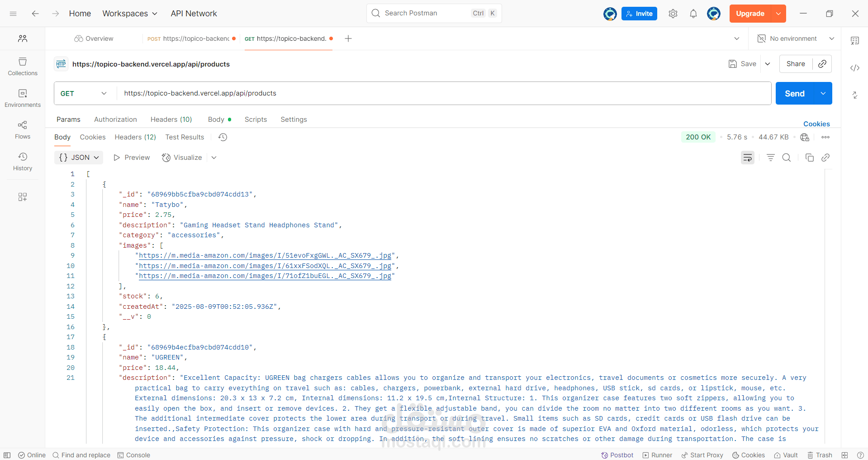Image resolution: width=868 pixels, height=460 pixels.
Task: Open the Cookies link under Send
Action: 816,124
